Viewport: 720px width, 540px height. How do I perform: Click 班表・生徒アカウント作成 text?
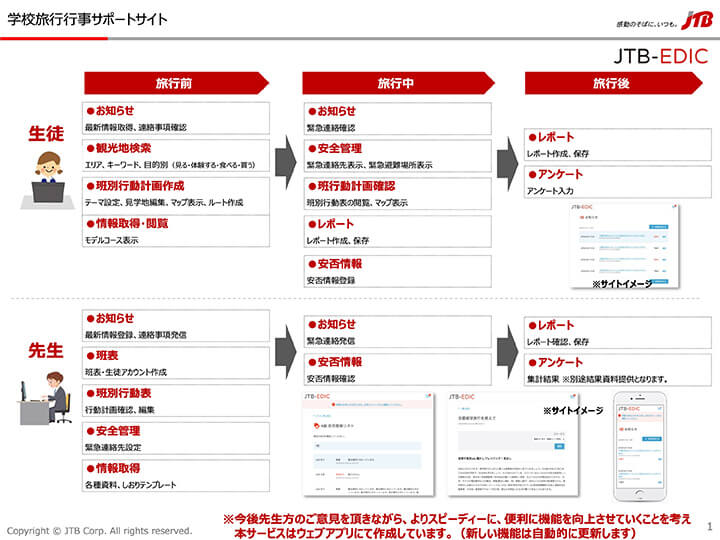126,372
